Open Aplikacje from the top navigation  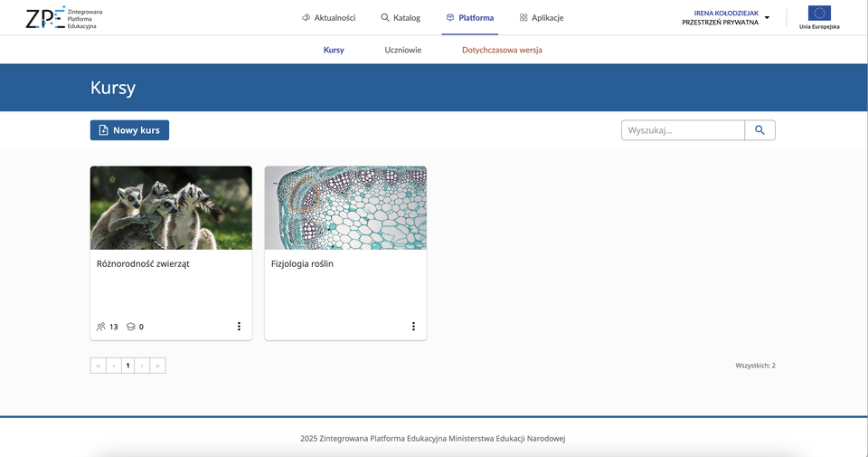click(542, 18)
